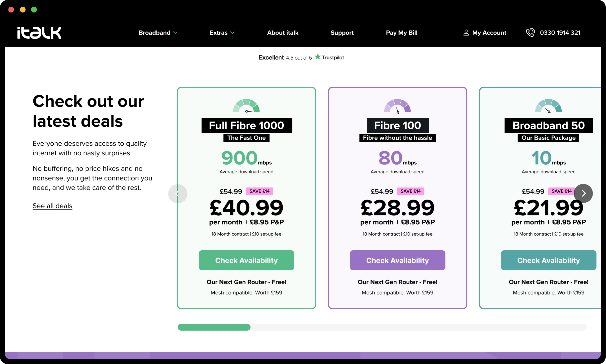Open the About italk page
This screenshot has width=606, height=364.
coord(283,33)
